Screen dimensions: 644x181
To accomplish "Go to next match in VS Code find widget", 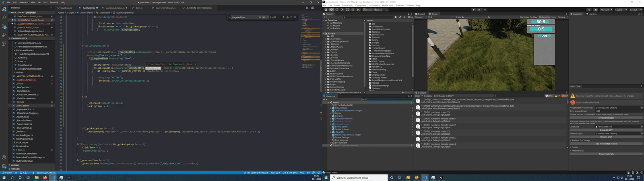I will tap(287, 17).
